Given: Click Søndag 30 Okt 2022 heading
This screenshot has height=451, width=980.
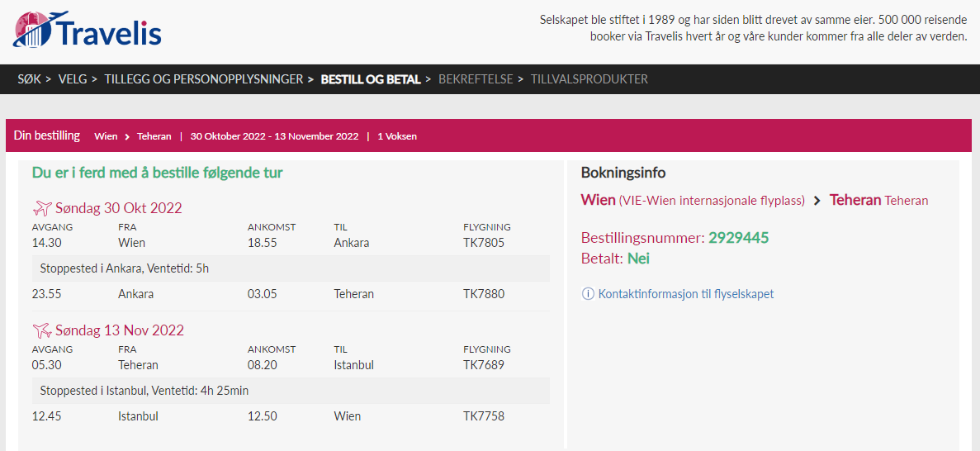Looking at the screenshot, I should coord(119,207).
